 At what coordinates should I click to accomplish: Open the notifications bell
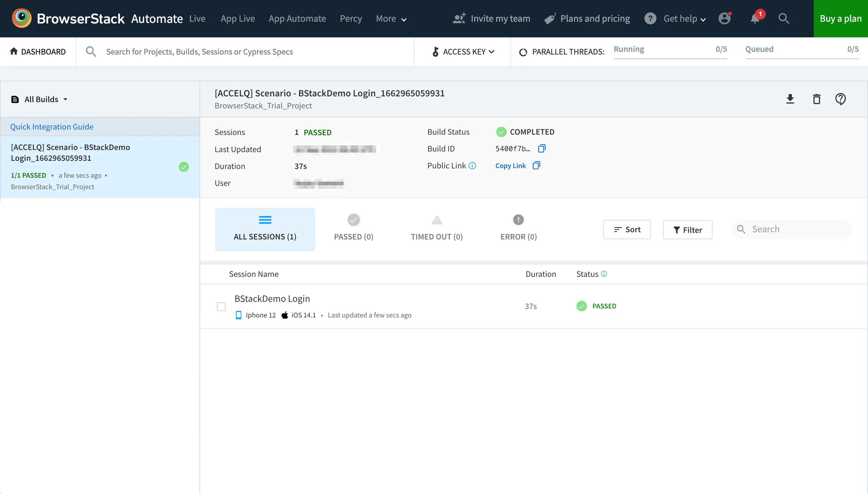(x=755, y=18)
